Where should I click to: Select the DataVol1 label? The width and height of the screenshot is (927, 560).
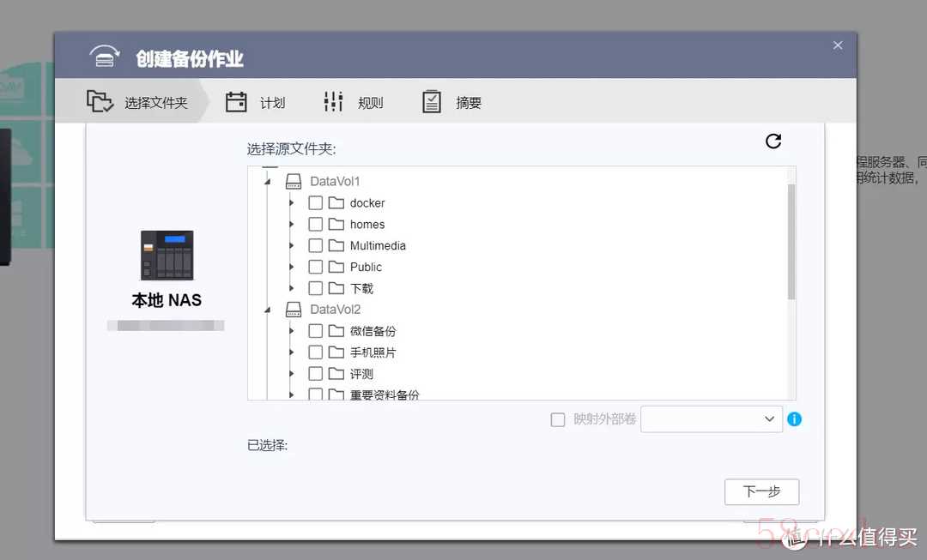point(335,181)
